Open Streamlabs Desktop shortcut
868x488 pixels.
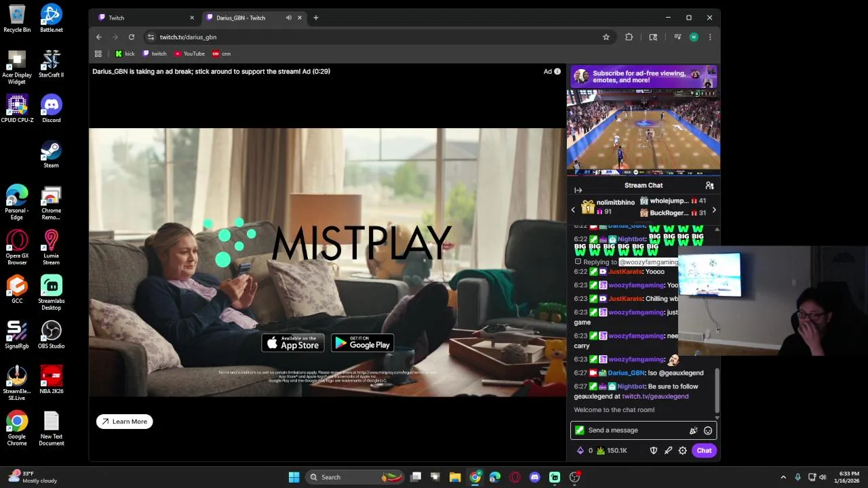(52, 293)
